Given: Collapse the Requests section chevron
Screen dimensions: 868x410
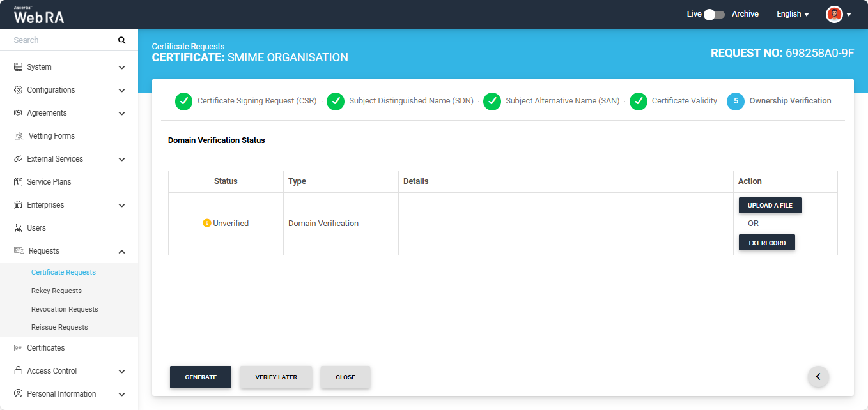Looking at the screenshot, I should click(121, 252).
